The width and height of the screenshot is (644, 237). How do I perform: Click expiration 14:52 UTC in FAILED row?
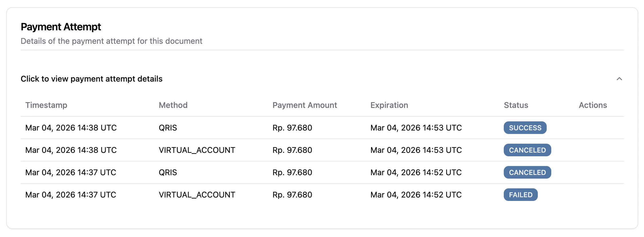click(416, 195)
